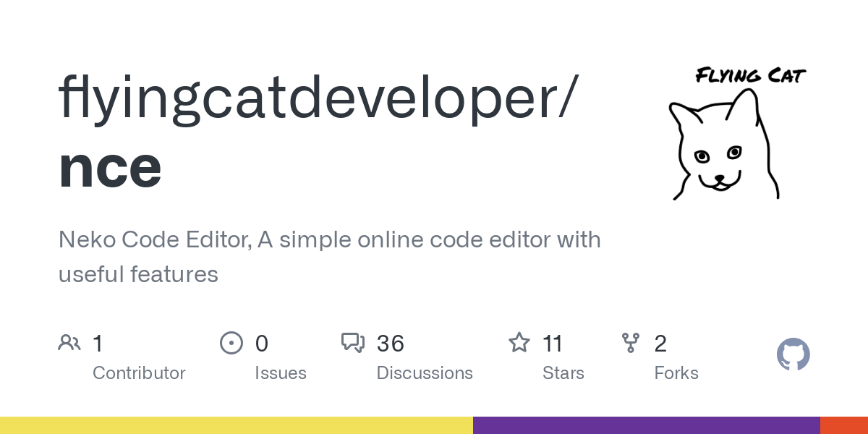The height and width of the screenshot is (434, 868).
Task: Click the handwritten "Flying Cat" text
Action: (750, 75)
